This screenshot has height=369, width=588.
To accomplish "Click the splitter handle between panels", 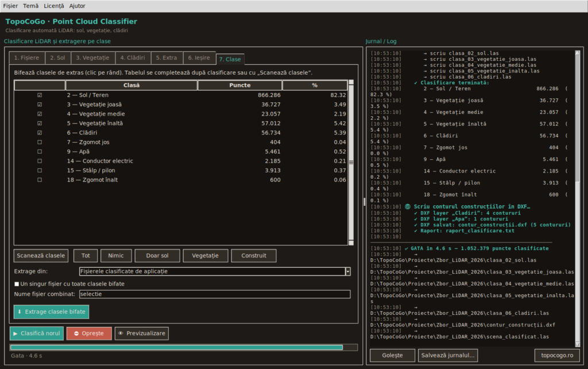I will click(x=364, y=202).
